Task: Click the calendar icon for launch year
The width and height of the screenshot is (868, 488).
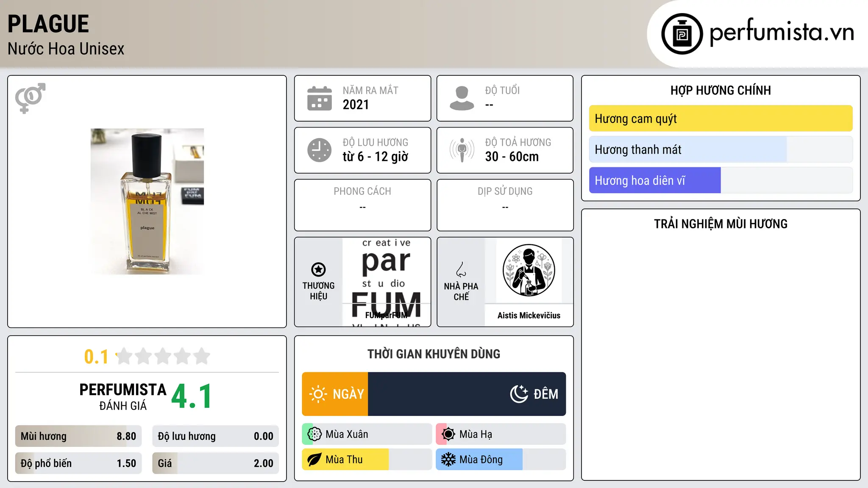Action: tap(320, 98)
